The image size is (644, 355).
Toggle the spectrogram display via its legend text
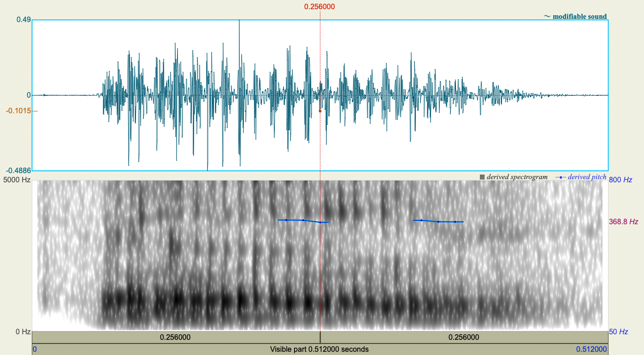[517, 176]
